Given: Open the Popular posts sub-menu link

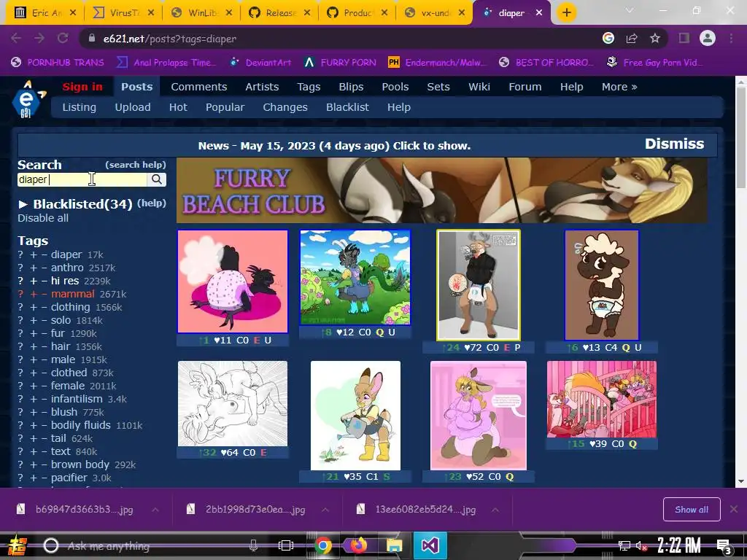Looking at the screenshot, I should coord(225,107).
